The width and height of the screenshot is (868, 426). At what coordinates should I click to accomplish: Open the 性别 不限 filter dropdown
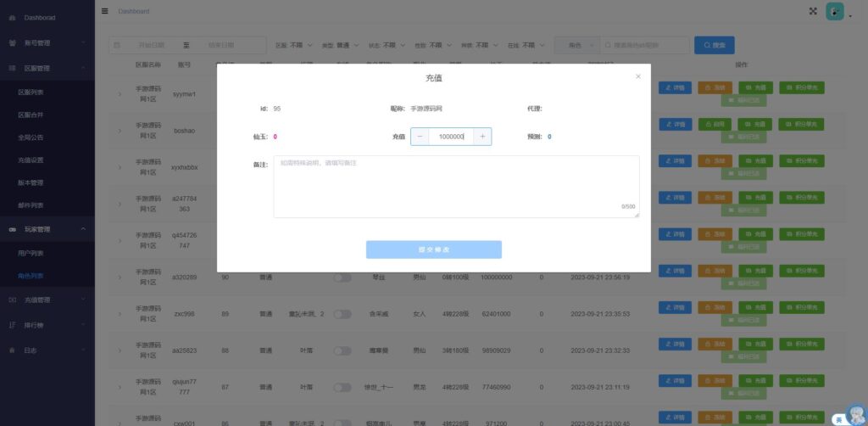point(433,46)
